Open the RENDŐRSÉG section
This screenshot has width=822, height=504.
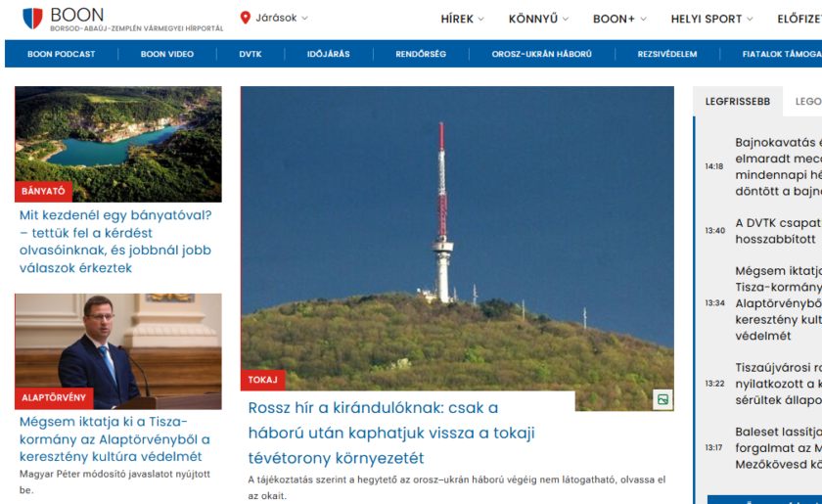(421, 54)
